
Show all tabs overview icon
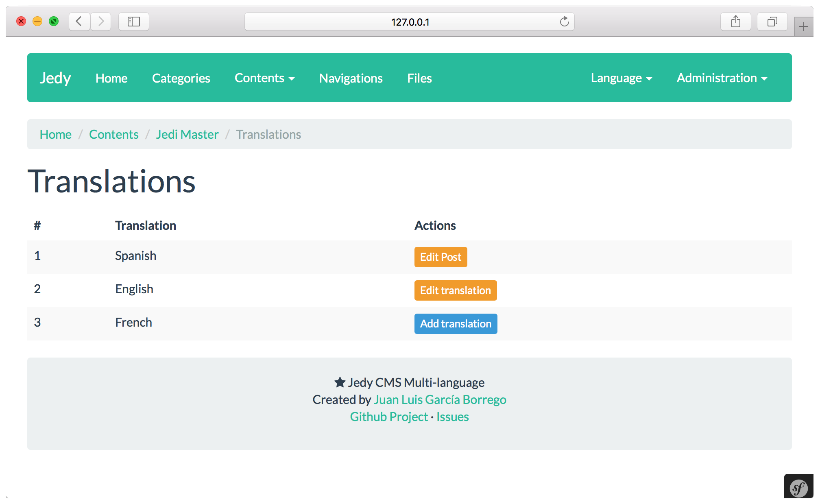pyautogui.click(x=772, y=22)
